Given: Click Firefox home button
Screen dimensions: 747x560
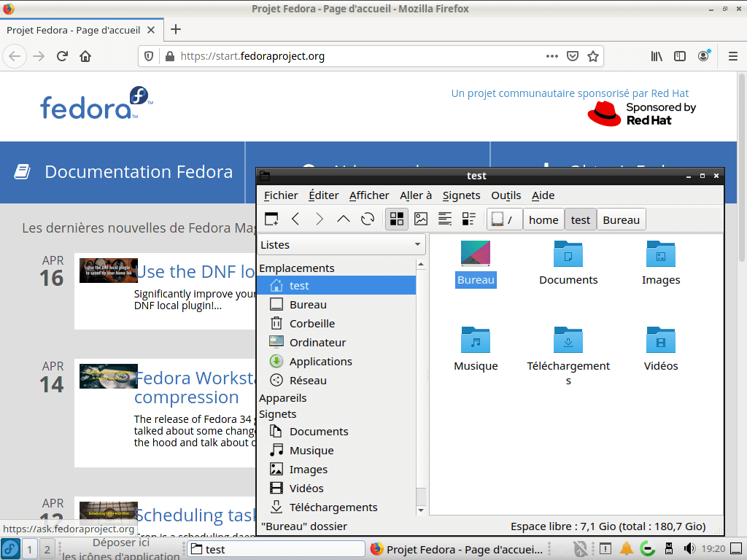Looking at the screenshot, I should 85,56.
